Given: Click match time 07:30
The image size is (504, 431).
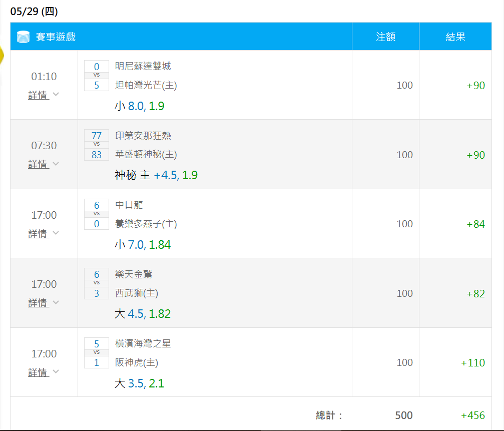Looking at the screenshot, I should [x=44, y=145].
